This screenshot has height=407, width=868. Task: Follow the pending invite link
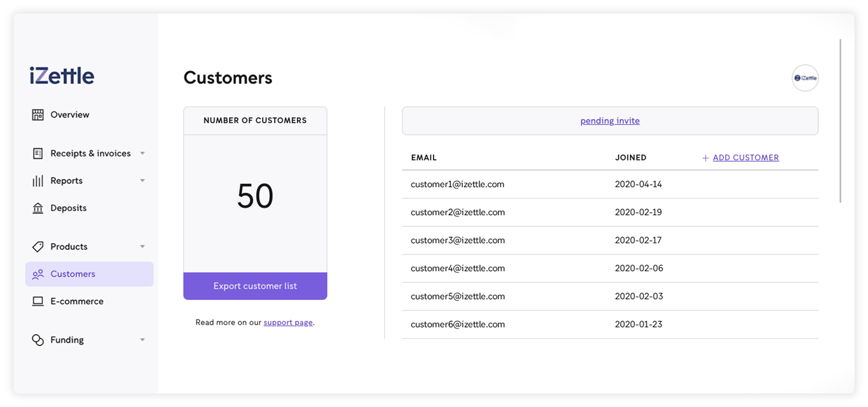pos(610,120)
